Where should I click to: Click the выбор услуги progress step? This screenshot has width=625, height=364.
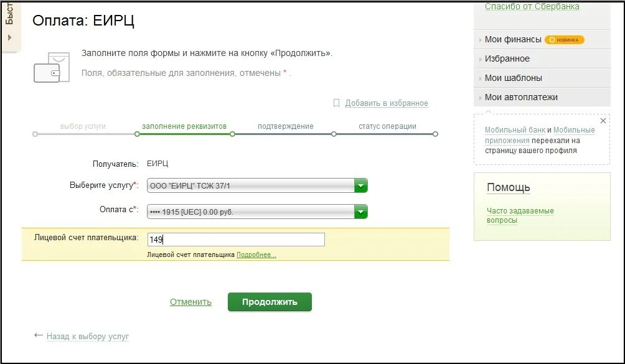point(83,126)
